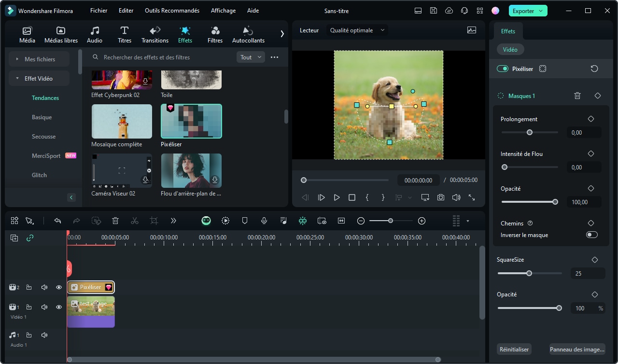Switch to the Transitions tab

click(155, 35)
